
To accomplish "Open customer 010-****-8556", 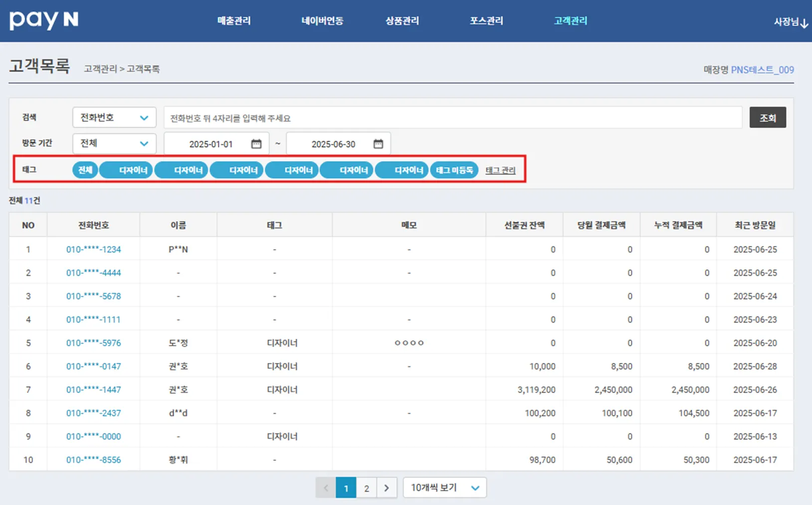I will [93, 460].
